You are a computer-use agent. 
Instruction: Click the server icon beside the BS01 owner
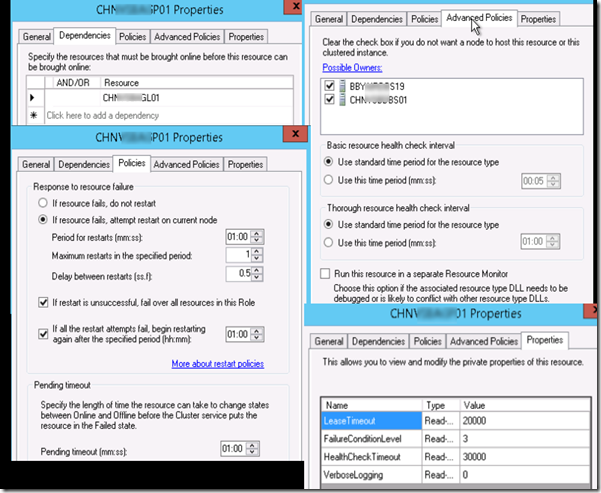click(342, 100)
